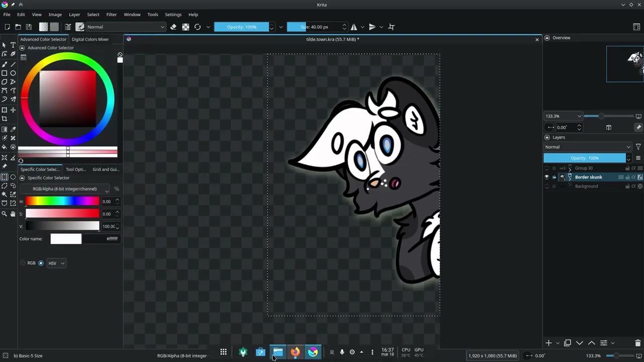The width and height of the screenshot is (644, 362).
Task: Open layer filter funnel button
Action: pos(638,147)
